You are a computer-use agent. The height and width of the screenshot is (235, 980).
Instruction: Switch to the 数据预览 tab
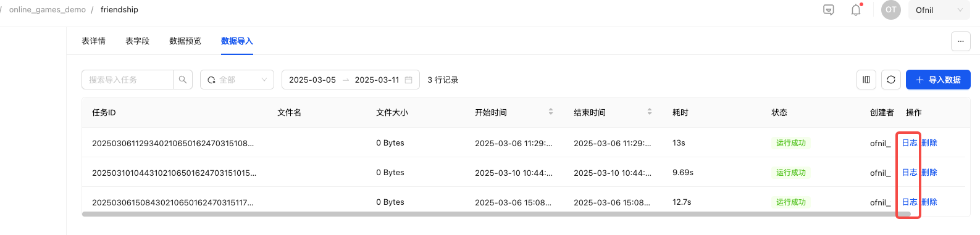(x=185, y=41)
